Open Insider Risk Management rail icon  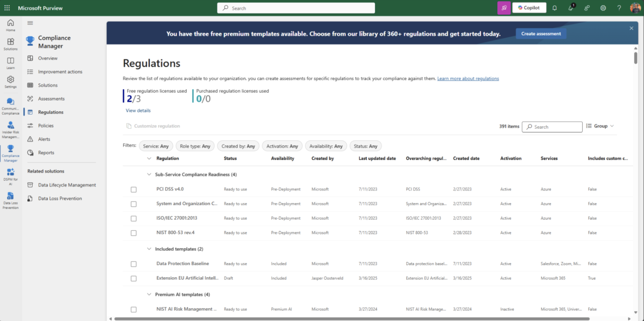[x=10, y=130]
